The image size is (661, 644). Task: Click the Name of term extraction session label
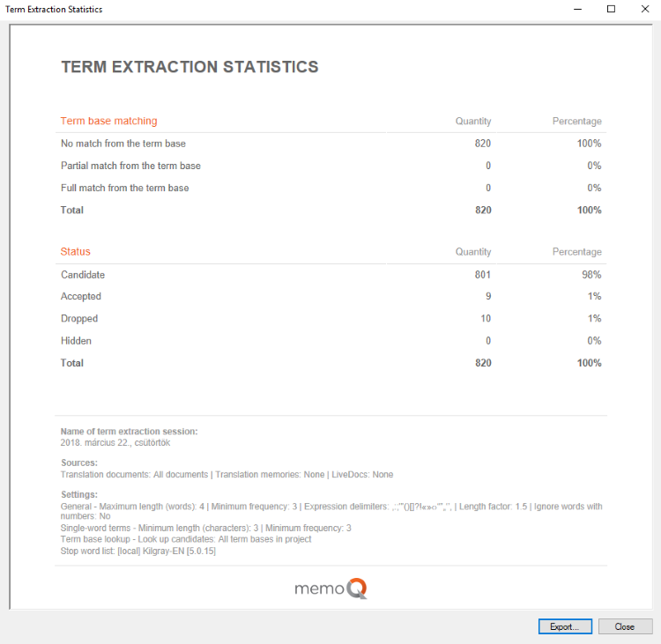coord(129,432)
